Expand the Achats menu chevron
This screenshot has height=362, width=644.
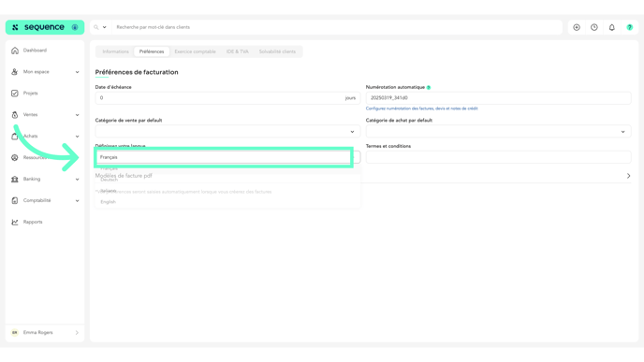77,137
